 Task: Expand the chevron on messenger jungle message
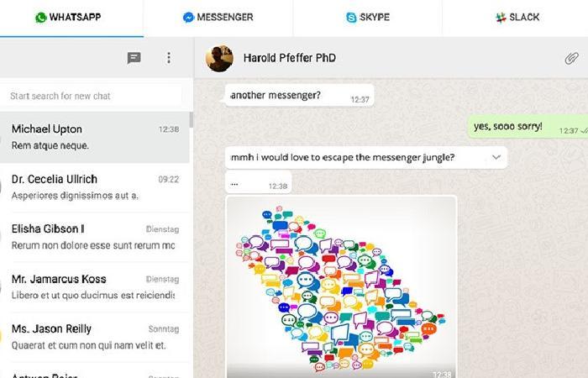click(496, 157)
